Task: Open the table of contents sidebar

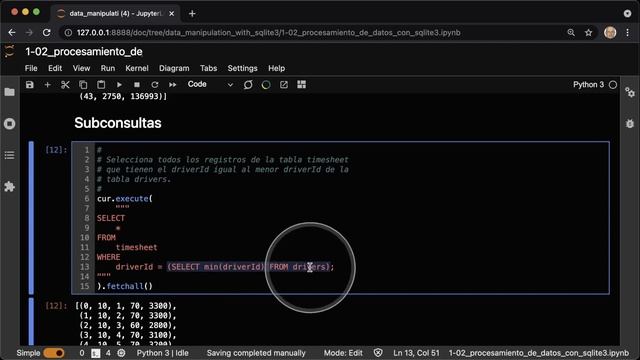Action: [9, 155]
